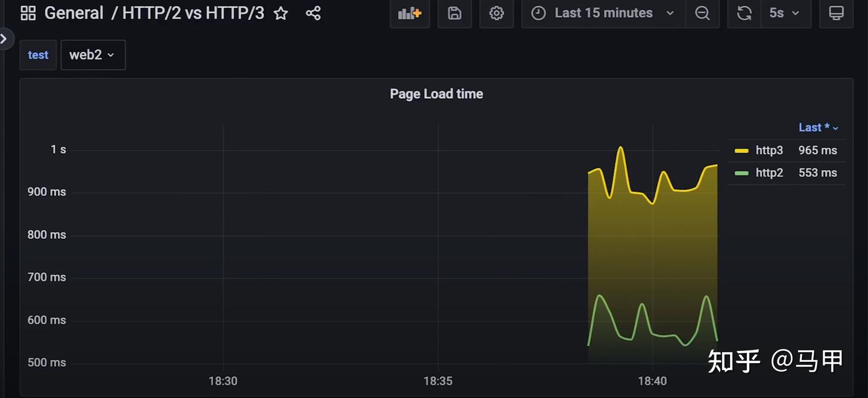Star the HTTP/2 vs HTTP/3 dashboard

click(x=281, y=13)
